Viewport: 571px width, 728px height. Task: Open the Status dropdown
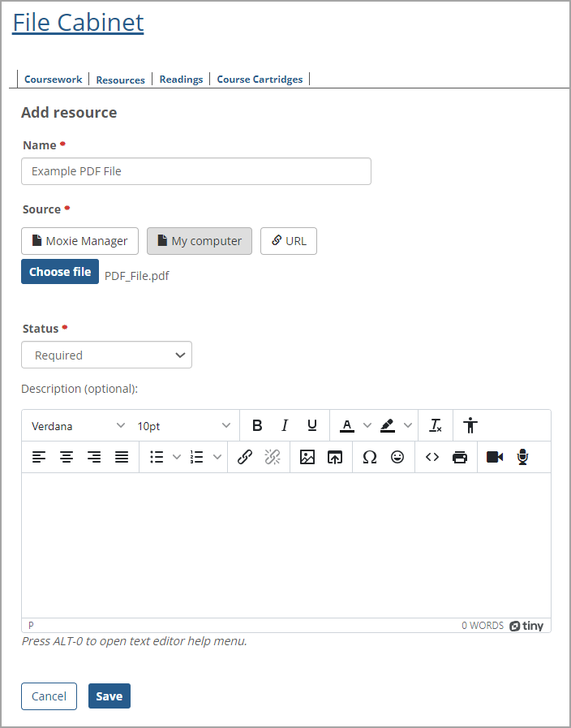[x=106, y=355]
